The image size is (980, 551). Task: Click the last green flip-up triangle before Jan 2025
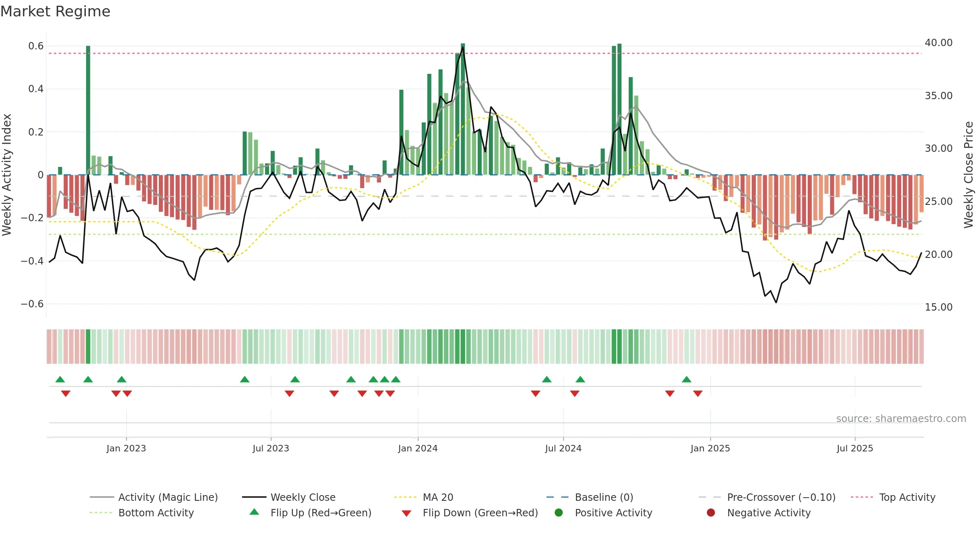point(686,379)
